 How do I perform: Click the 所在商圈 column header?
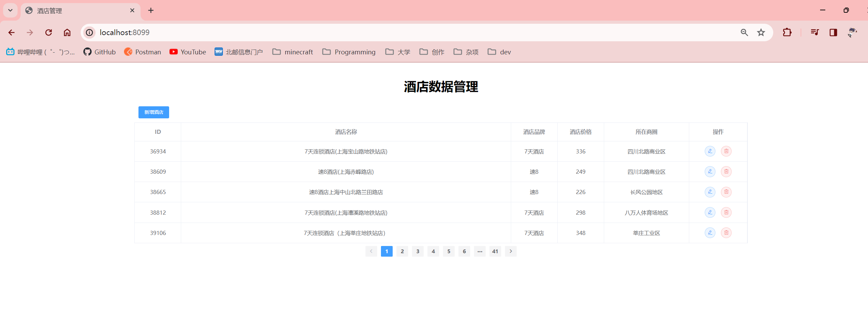click(647, 132)
